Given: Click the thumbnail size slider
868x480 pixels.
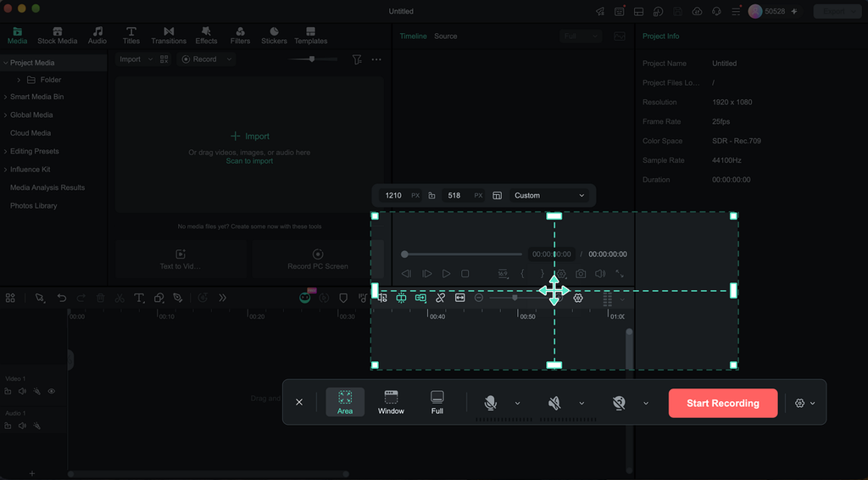Looking at the screenshot, I should pos(312,59).
